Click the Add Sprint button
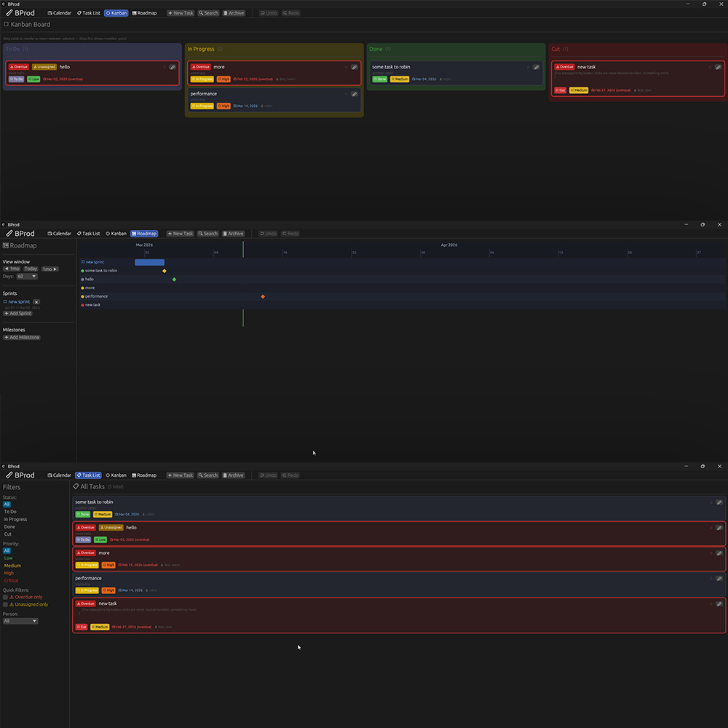Viewport: 728px width, 728px height. (17, 313)
